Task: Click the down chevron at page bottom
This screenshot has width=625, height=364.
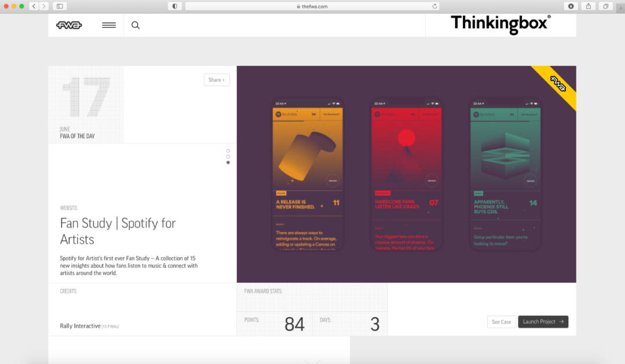Action: 312,361
